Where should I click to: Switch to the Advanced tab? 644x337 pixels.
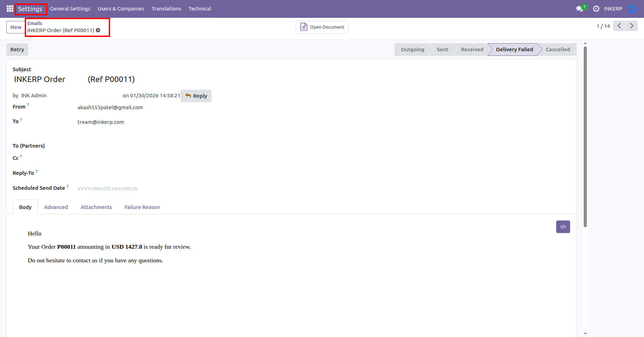tap(56, 207)
